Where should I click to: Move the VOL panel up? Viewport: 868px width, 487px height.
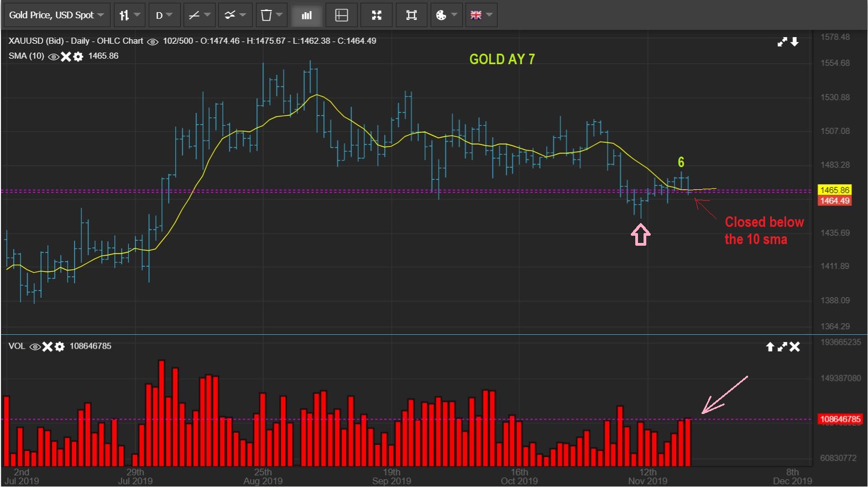pos(770,347)
